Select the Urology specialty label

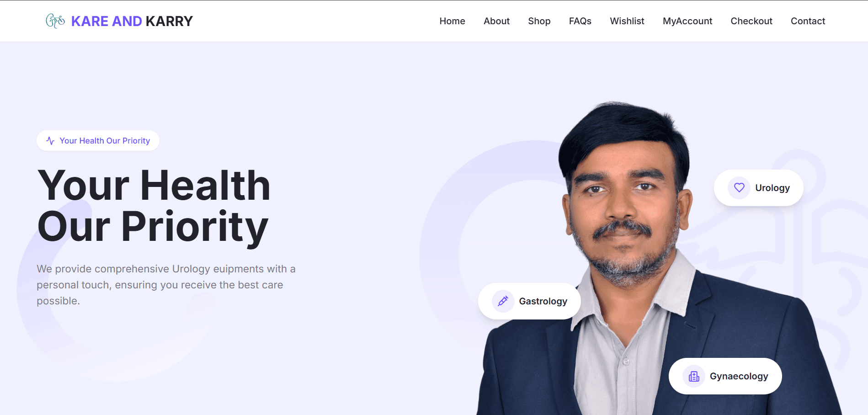(772, 188)
